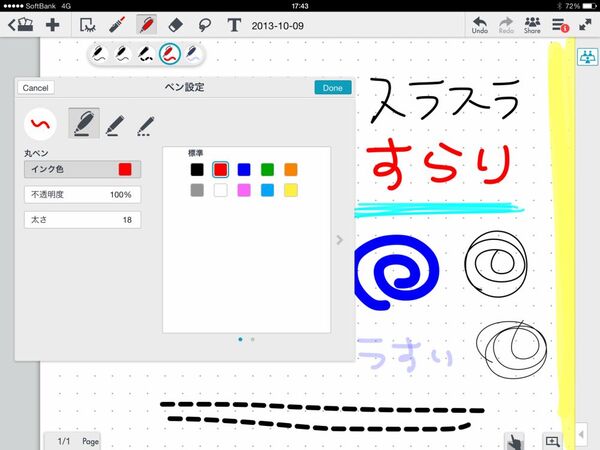
Task: Select the round pen type
Action: pyautogui.click(x=84, y=123)
